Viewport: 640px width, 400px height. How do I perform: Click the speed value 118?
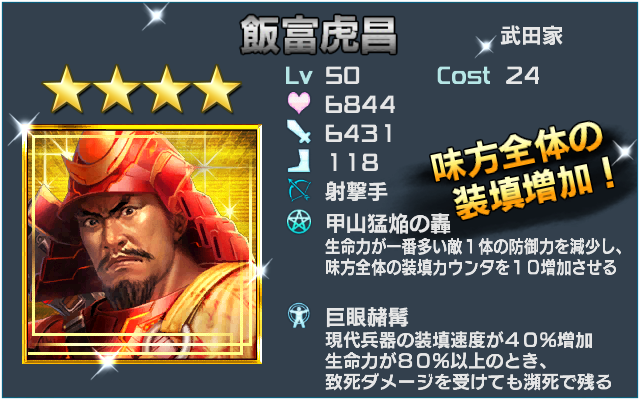coord(353,162)
